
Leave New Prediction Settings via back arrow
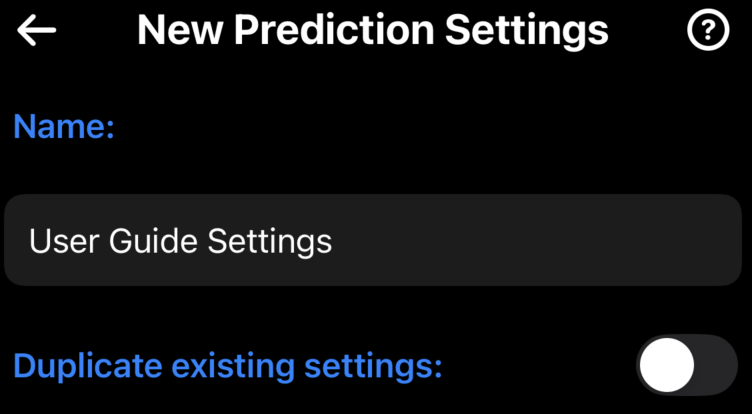37,31
